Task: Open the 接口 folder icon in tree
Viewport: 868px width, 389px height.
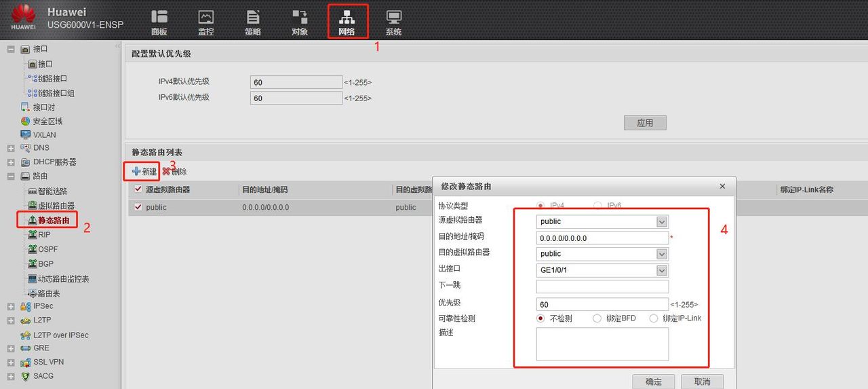Action: click(x=26, y=50)
